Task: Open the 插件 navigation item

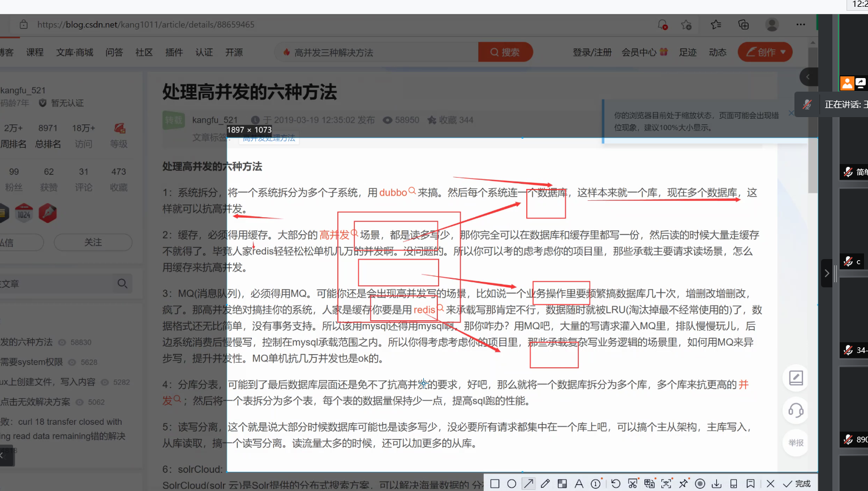Action: pyautogui.click(x=174, y=52)
